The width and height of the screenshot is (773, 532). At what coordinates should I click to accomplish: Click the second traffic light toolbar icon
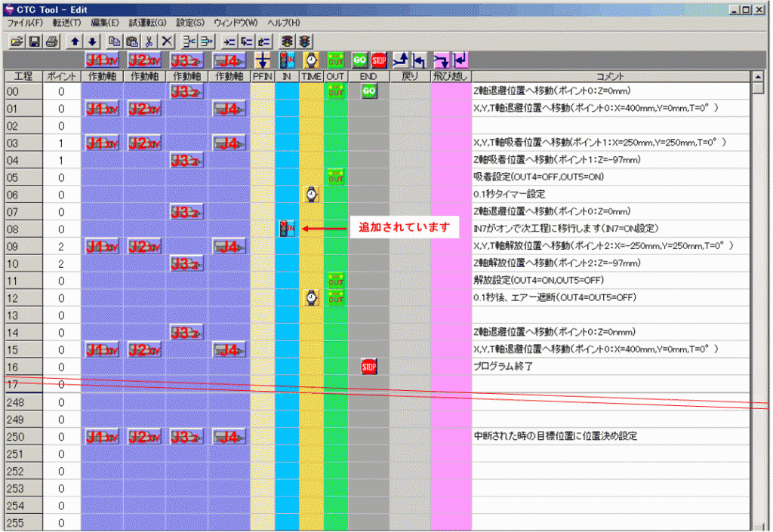(305, 42)
